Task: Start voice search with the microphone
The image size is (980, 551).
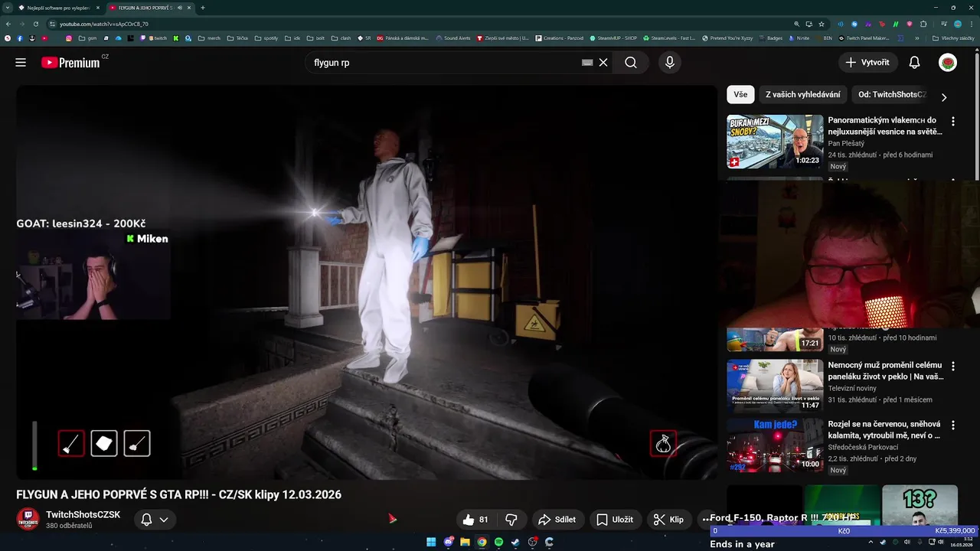Action: pyautogui.click(x=670, y=63)
